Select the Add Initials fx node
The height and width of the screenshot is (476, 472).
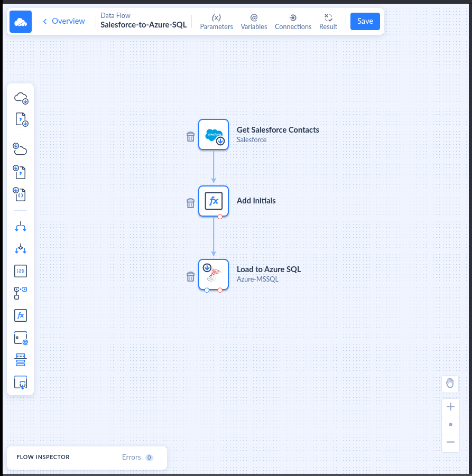coord(214,201)
